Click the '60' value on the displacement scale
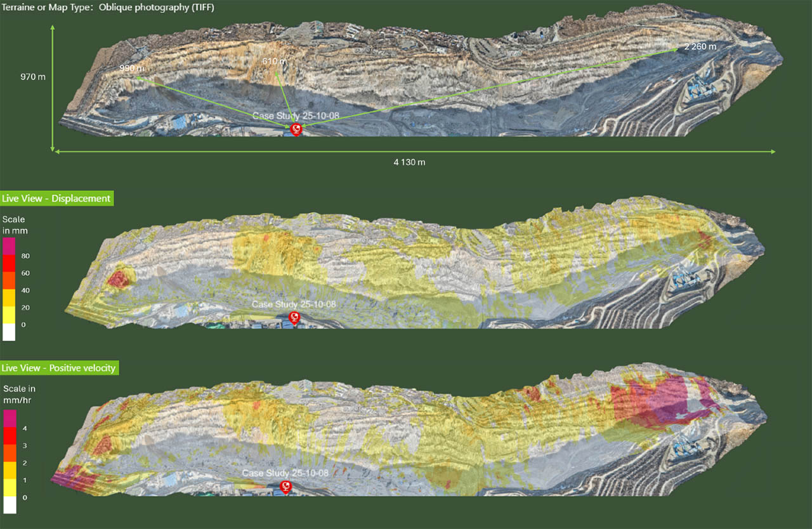Viewport: 812px width, 529px height. click(x=26, y=273)
